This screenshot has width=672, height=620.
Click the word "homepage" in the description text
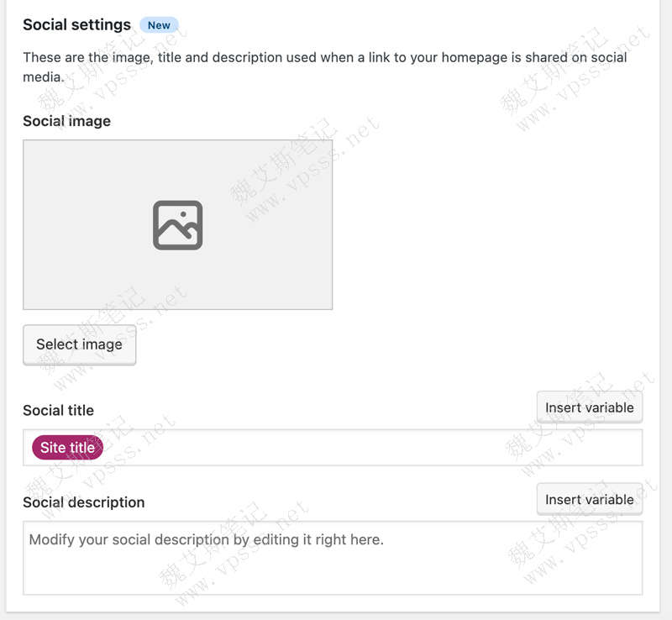pyautogui.click(x=467, y=58)
